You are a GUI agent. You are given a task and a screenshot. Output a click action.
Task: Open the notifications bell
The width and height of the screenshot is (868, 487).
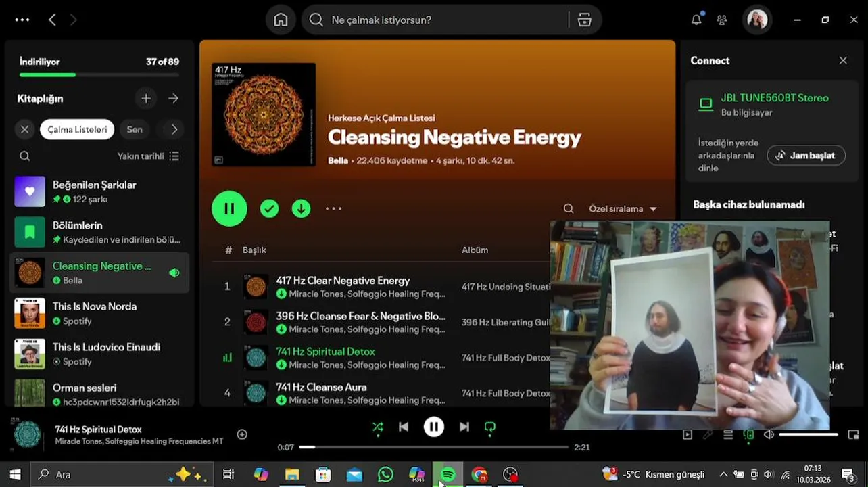[696, 20]
